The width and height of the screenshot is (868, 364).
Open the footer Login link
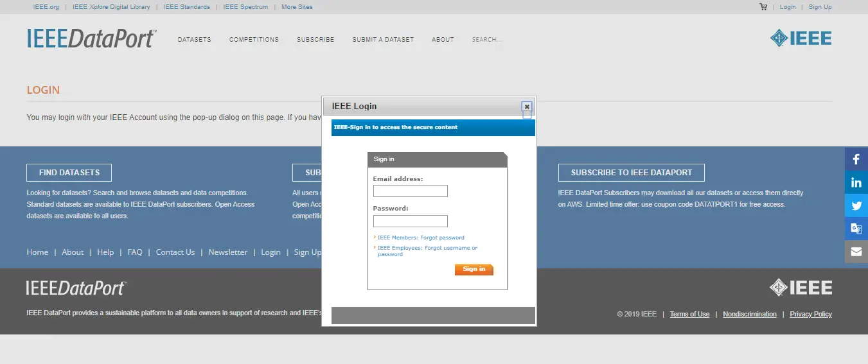(270, 252)
